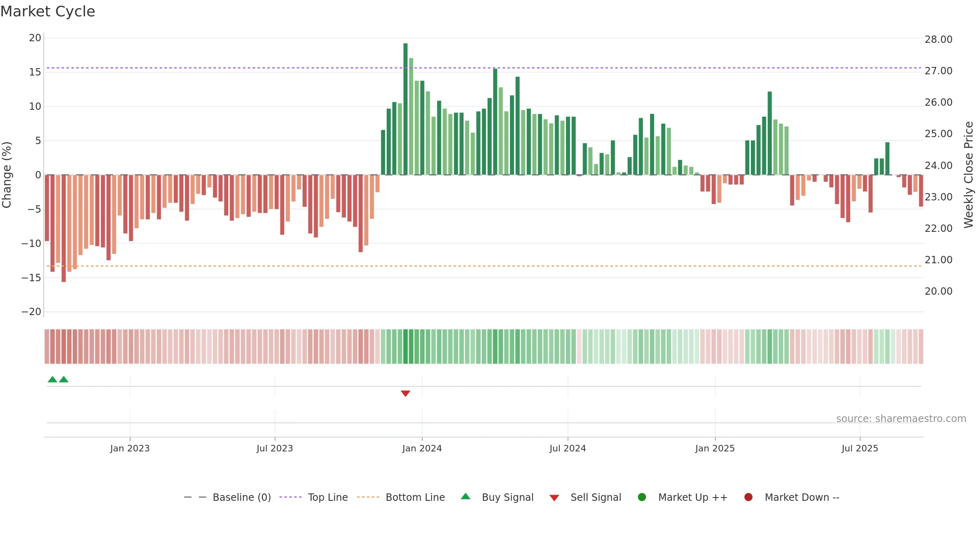Click the Market Up ++ green dot

pos(642,497)
